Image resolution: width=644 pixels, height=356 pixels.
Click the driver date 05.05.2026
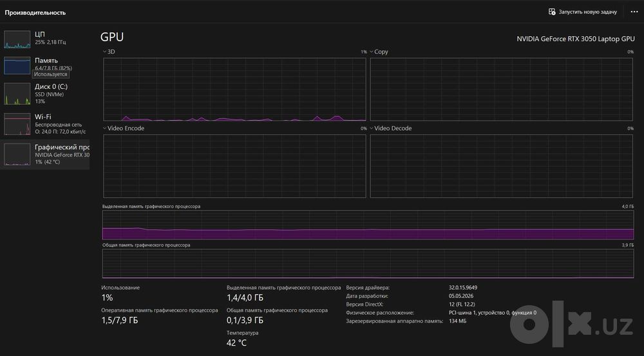click(x=461, y=296)
